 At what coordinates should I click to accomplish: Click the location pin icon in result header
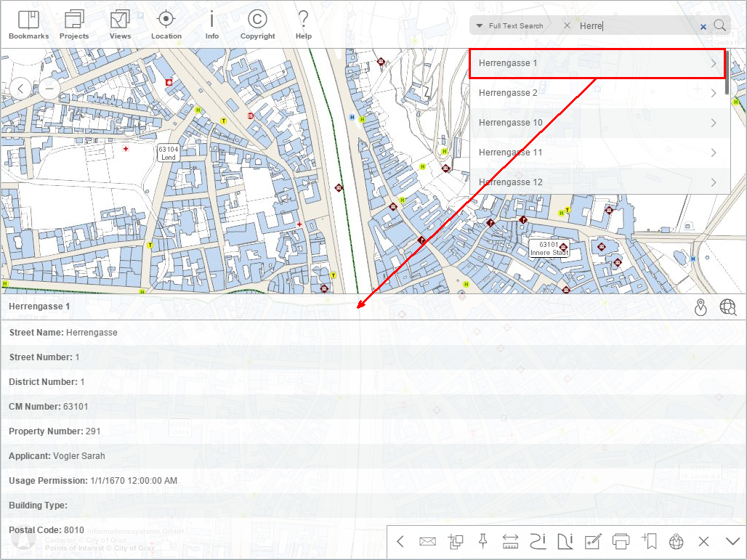(700, 307)
